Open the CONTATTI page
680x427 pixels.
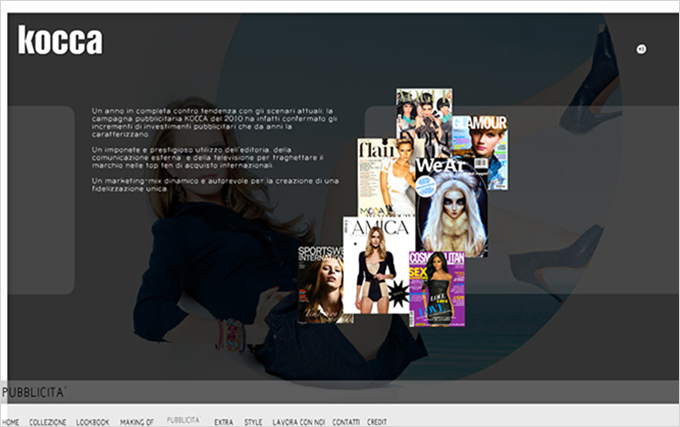(x=346, y=422)
